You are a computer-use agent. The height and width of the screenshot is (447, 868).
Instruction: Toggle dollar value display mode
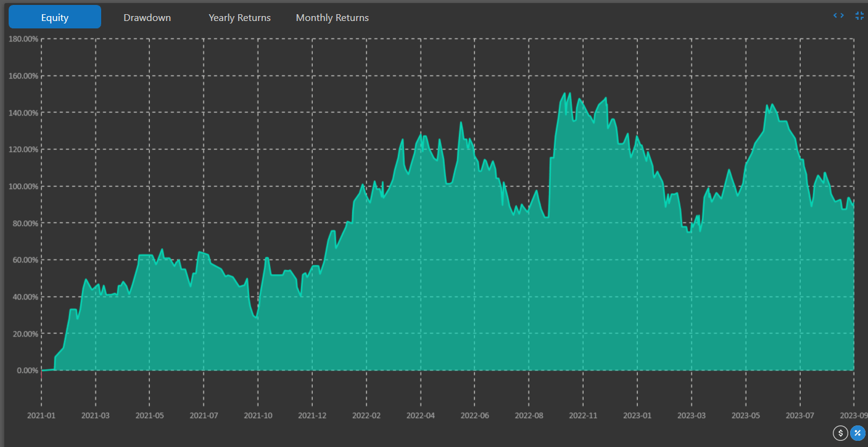(x=840, y=433)
